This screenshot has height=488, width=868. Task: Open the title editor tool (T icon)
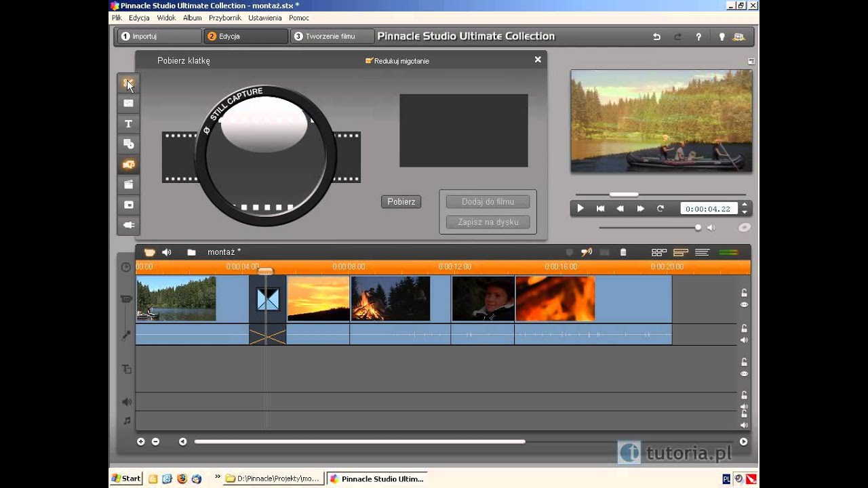[128, 123]
